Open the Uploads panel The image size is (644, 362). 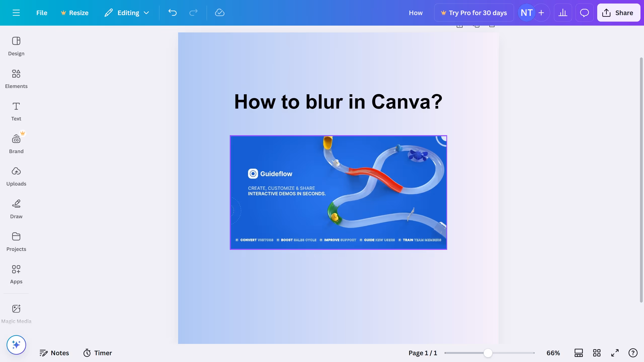pos(16,176)
